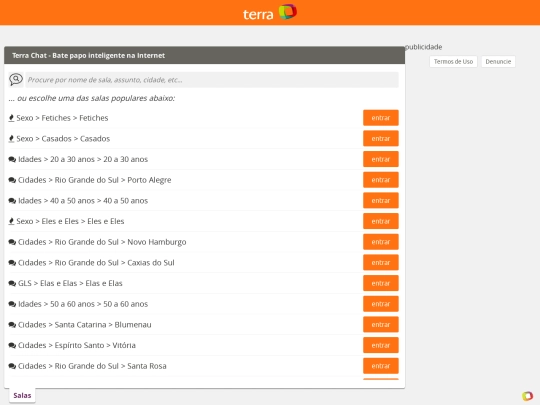Enter the Novo Hamburgo room
The width and height of the screenshot is (540, 405).
click(x=381, y=242)
